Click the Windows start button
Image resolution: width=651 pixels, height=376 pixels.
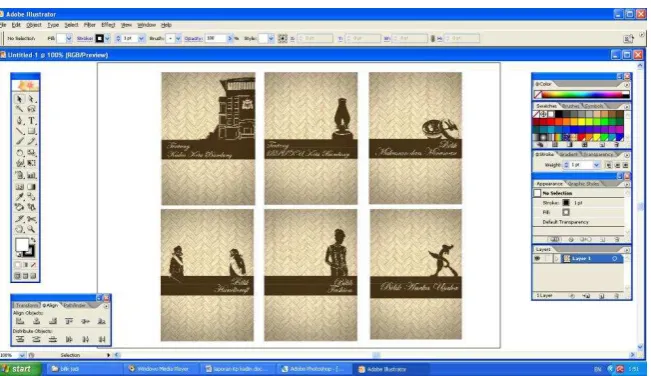[x=20, y=369]
